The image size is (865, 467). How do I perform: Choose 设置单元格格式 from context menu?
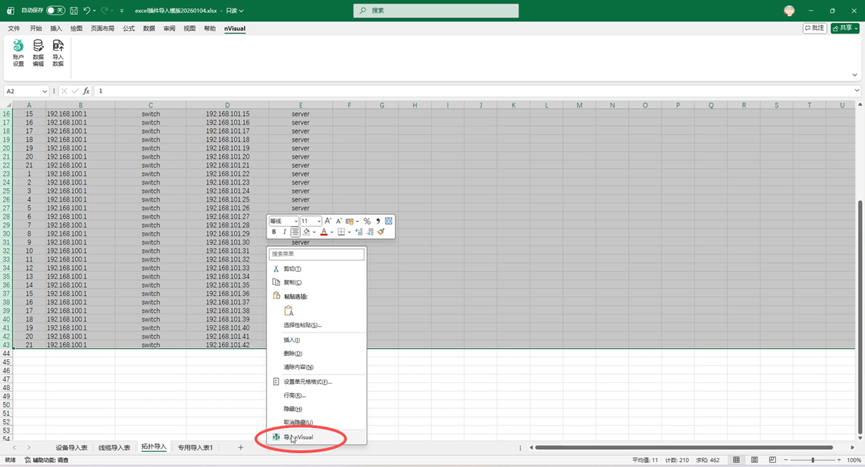coord(307,381)
